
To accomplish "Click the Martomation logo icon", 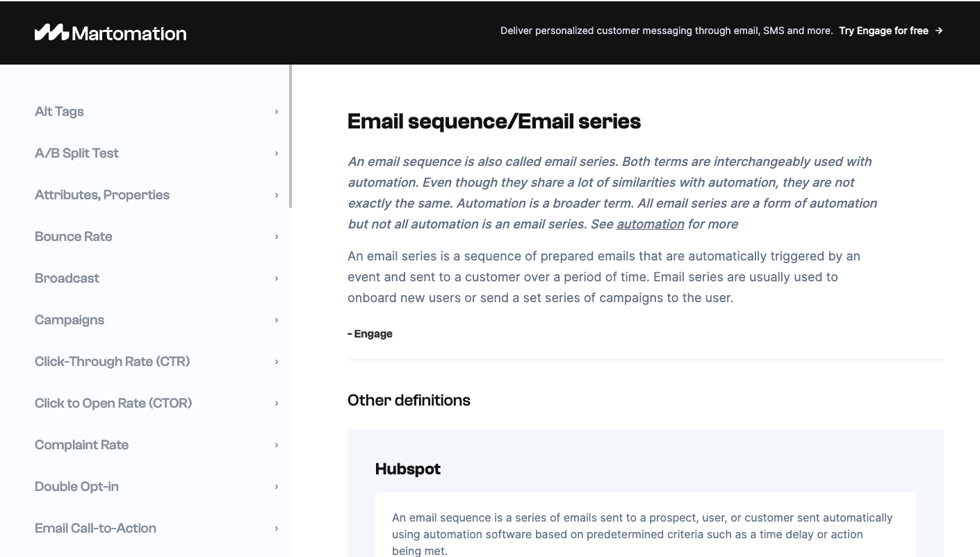I will pyautogui.click(x=51, y=33).
